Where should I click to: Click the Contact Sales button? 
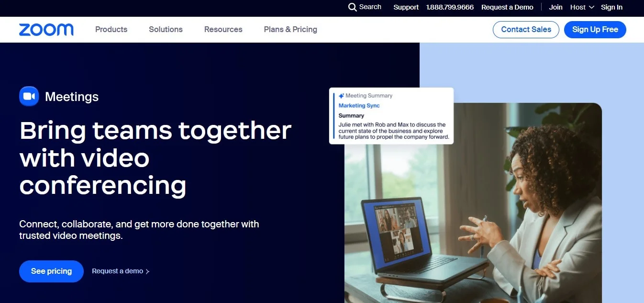pos(526,29)
